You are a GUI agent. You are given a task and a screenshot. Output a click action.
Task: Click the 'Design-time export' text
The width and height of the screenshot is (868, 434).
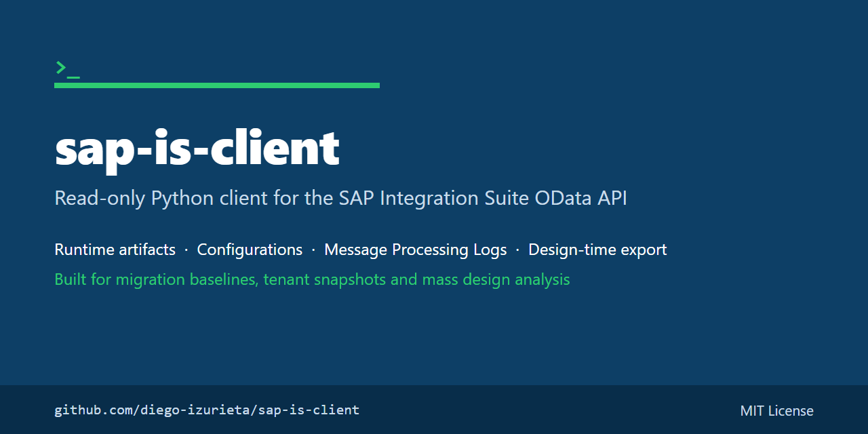tap(597, 250)
